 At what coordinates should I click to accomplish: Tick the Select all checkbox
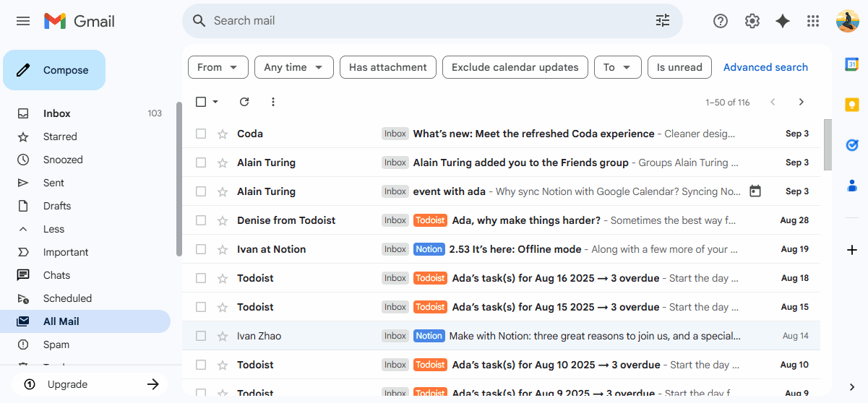(201, 102)
